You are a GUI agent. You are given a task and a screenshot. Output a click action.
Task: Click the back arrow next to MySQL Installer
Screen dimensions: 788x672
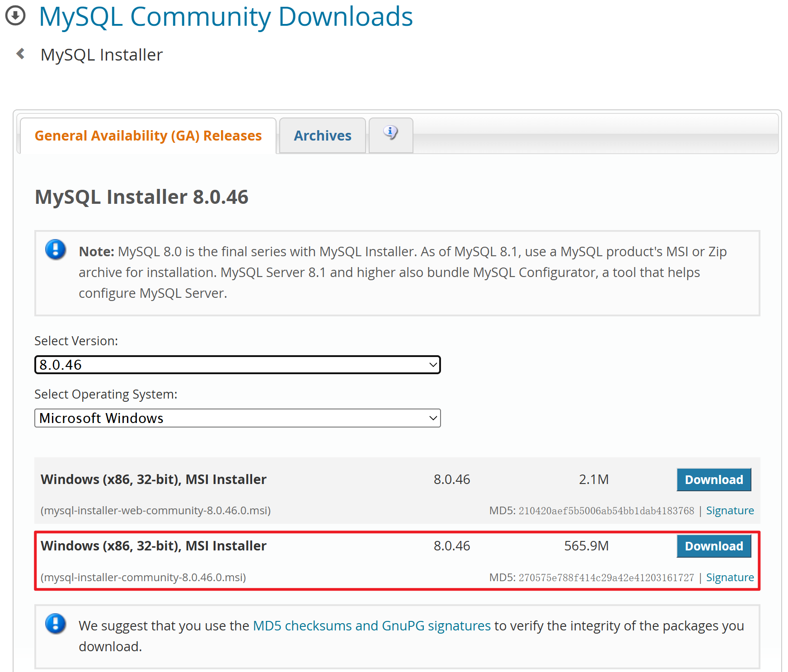pos(20,54)
